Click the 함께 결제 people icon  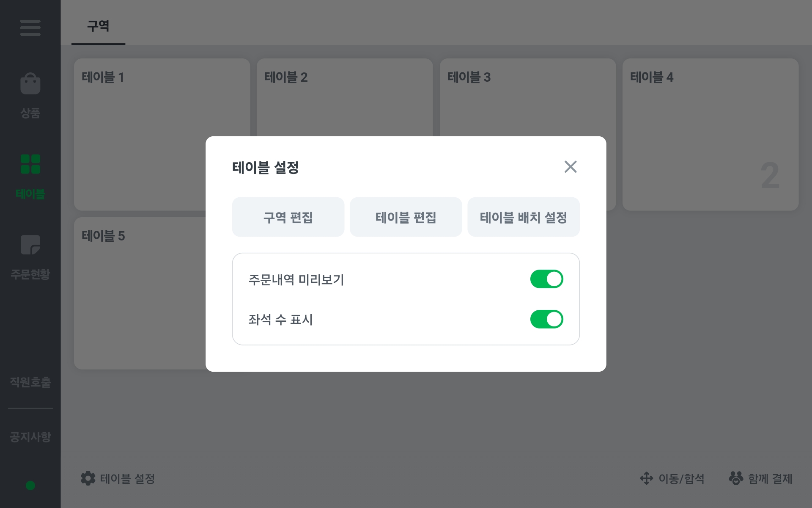tap(736, 478)
